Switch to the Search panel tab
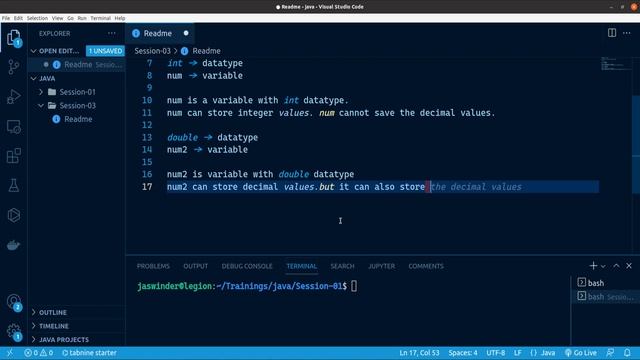This screenshot has height=360, width=640. click(x=342, y=266)
